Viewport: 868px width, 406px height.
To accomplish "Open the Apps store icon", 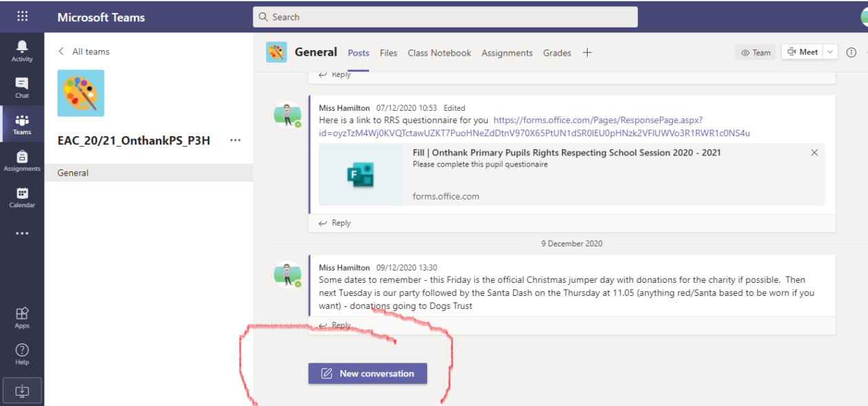I will point(22,317).
